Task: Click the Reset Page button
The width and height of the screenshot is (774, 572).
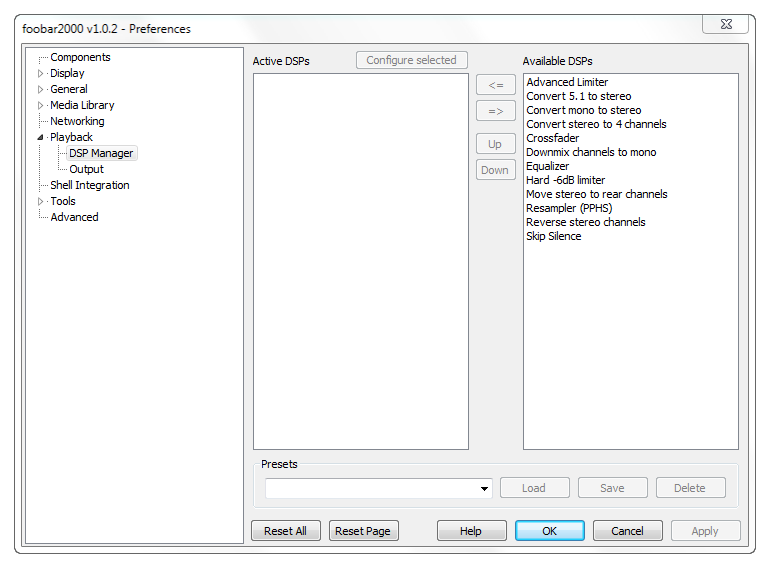Action: (x=363, y=531)
